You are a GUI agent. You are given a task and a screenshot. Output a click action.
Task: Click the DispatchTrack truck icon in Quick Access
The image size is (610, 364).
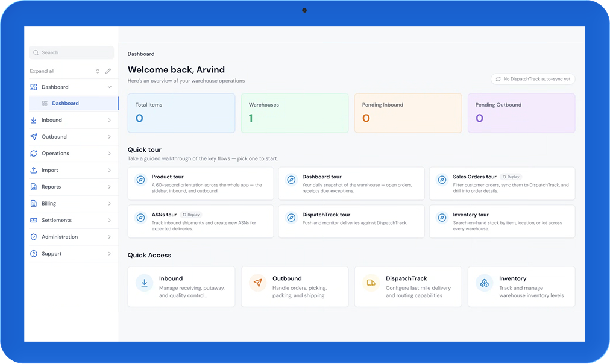371,283
